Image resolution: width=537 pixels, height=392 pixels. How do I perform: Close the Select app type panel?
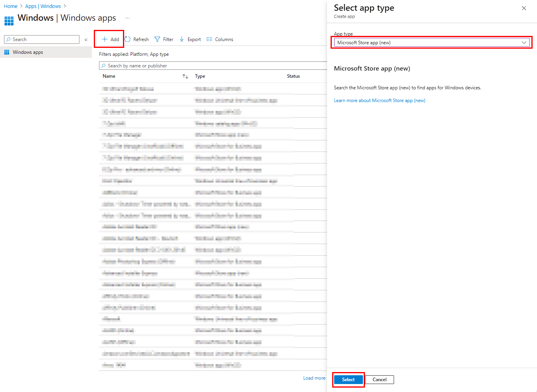[x=524, y=8]
